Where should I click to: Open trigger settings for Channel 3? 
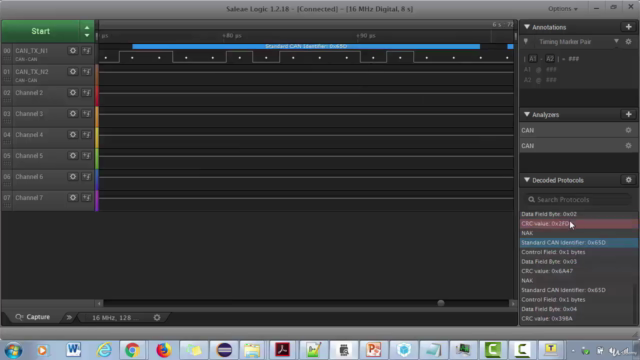pos(87,113)
